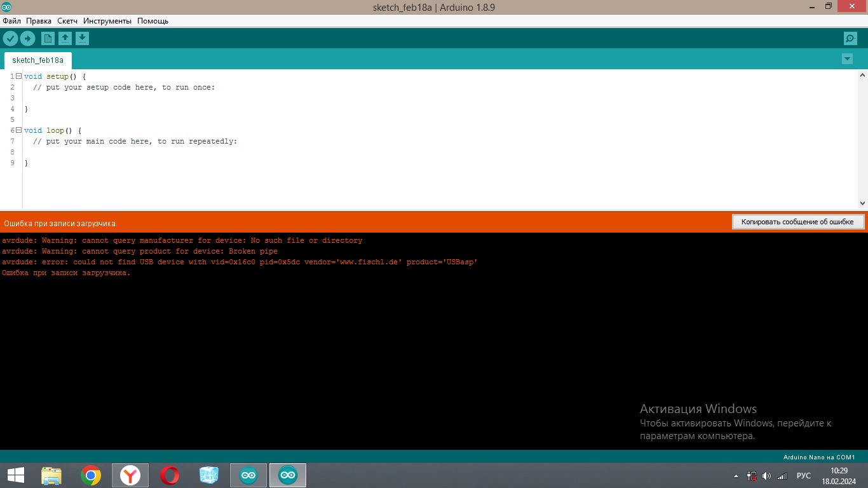Screen dimensions: 868x488
Task: Open the Правка menu
Action: [x=39, y=21]
